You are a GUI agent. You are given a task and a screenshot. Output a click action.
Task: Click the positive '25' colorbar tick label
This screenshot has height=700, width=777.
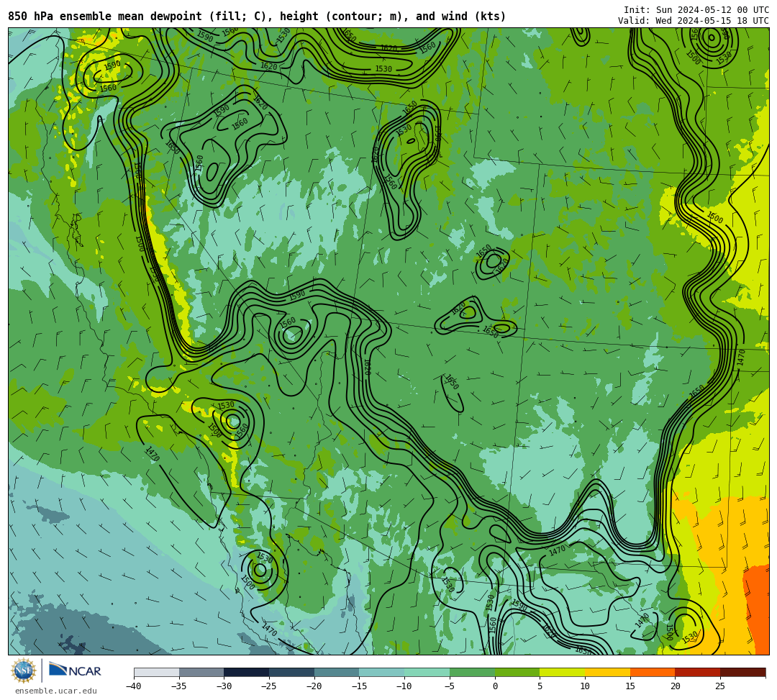point(720,686)
